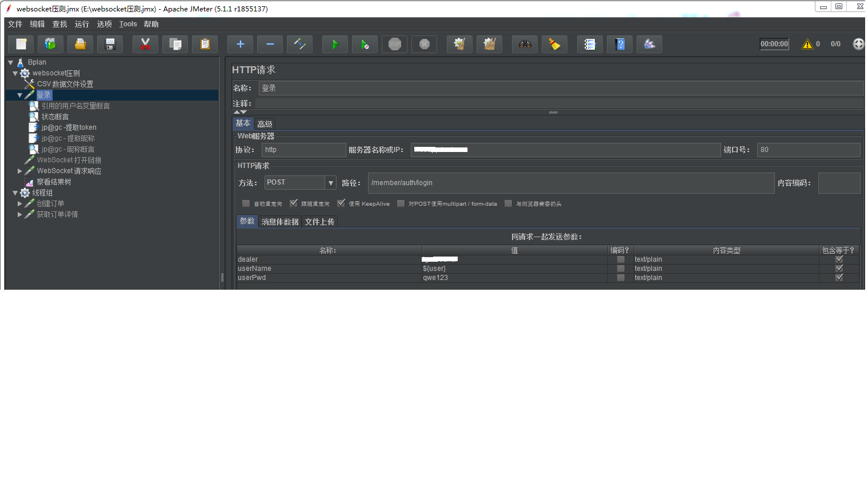This screenshot has height=484, width=868.
Task: Click the Stop test icon
Action: click(x=394, y=44)
